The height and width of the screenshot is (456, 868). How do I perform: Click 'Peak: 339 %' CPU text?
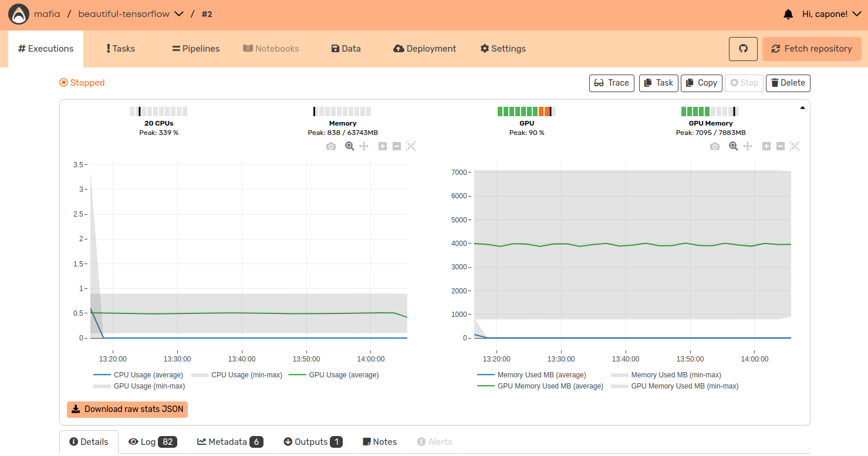coord(158,133)
